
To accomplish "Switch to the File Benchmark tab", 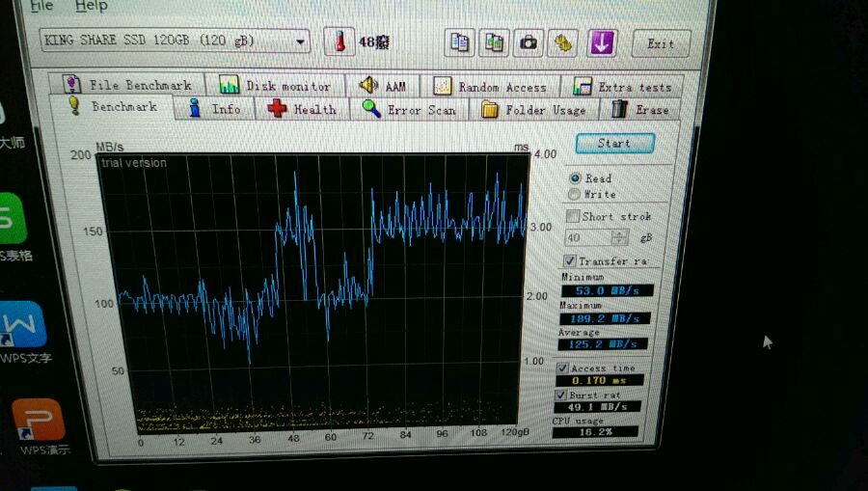I will [x=127, y=84].
